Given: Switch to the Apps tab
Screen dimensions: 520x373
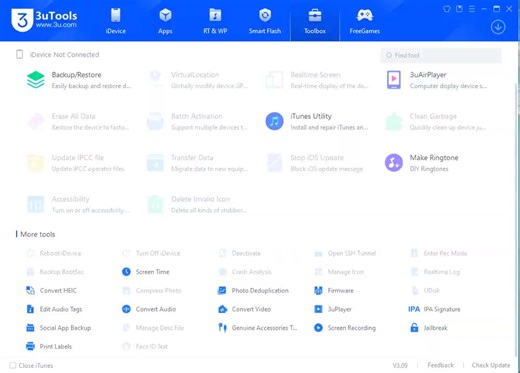Looking at the screenshot, I should pos(165,21).
